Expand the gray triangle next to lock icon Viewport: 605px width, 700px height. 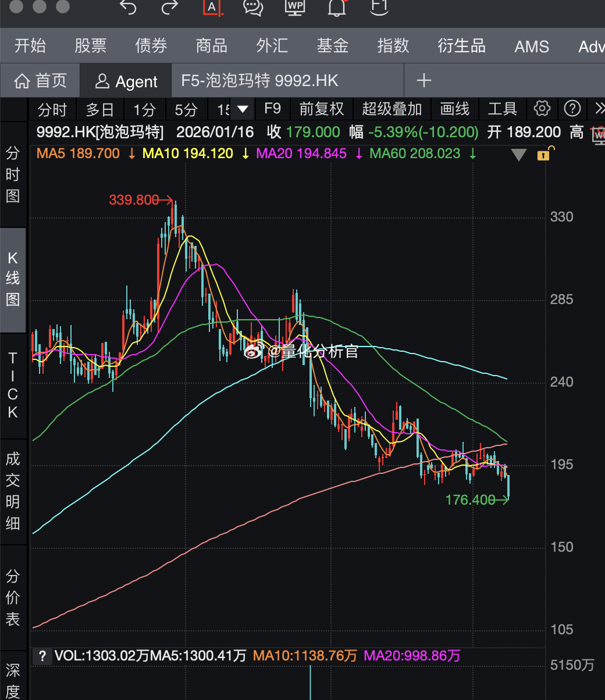[x=519, y=155]
